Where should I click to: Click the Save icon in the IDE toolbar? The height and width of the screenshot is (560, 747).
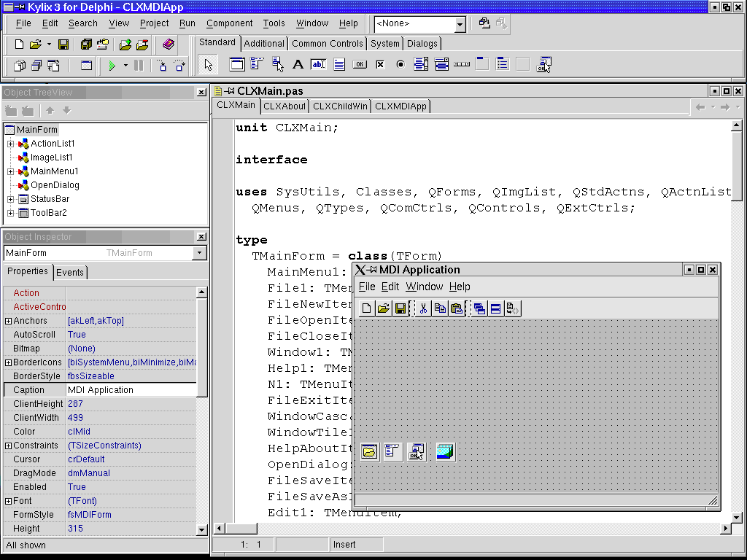click(x=63, y=44)
